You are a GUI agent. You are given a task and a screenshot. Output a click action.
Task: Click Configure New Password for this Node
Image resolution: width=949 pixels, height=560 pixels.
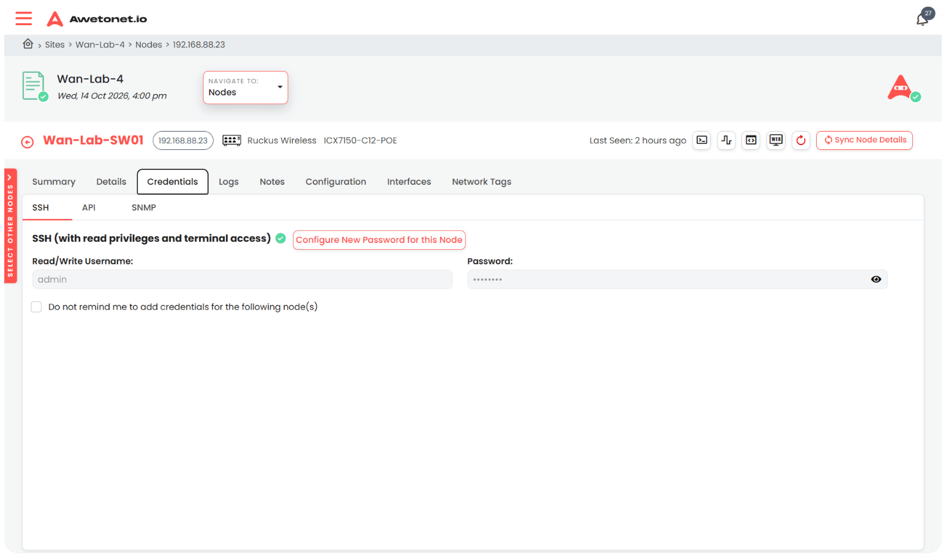(x=380, y=240)
